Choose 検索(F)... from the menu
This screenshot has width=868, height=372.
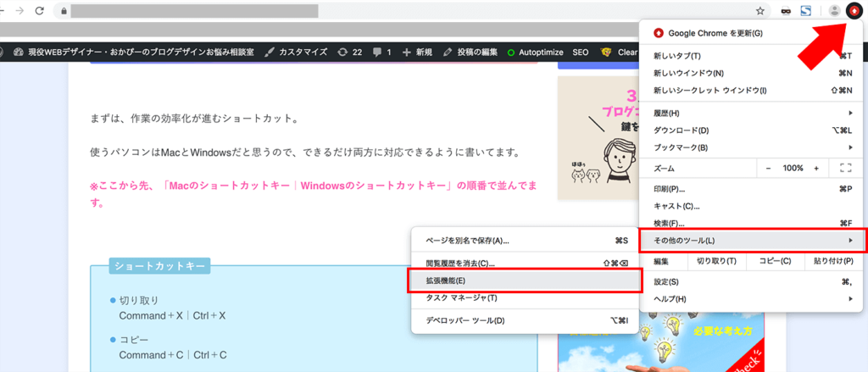(x=751, y=223)
